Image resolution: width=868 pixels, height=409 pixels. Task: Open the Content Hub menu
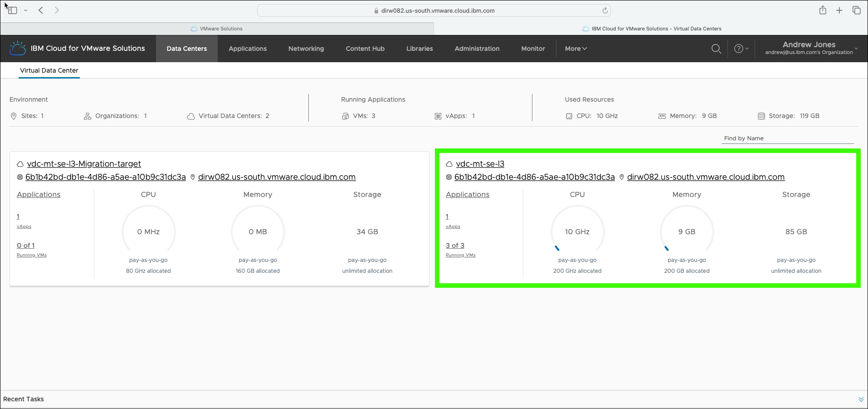[365, 49]
